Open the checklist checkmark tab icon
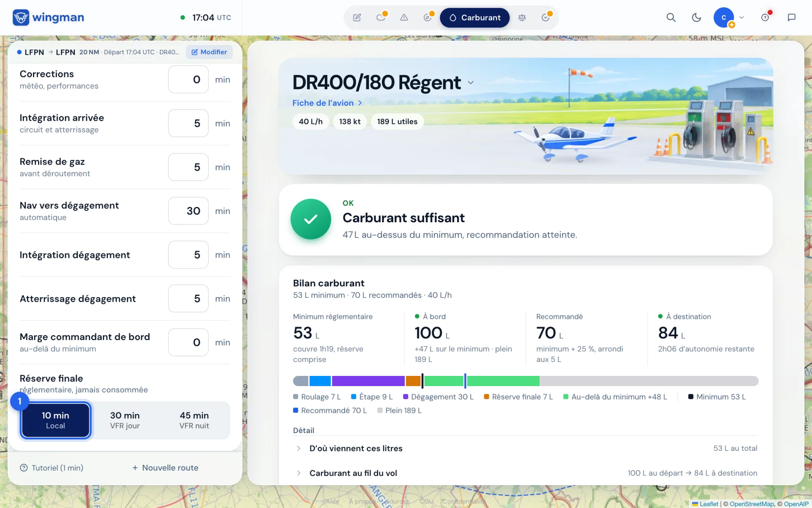Image resolution: width=812 pixels, height=508 pixels. pyautogui.click(x=546, y=17)
